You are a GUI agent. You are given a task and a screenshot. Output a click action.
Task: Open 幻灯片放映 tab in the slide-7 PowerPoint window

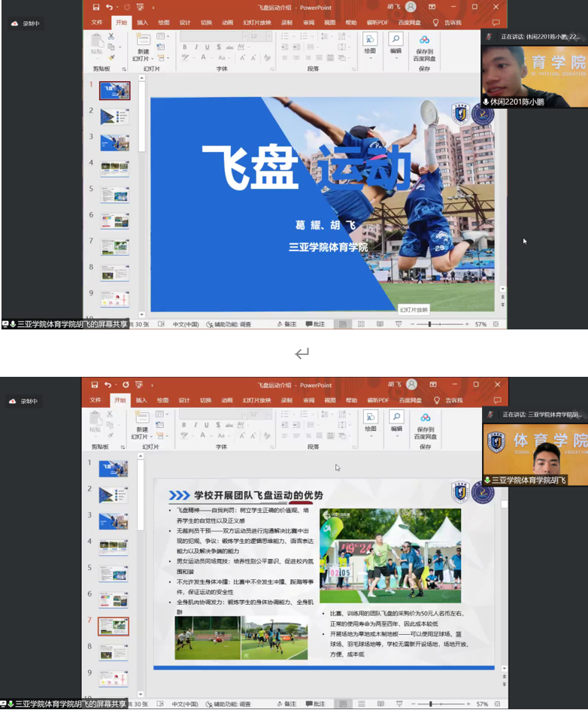pyautogui.click(x=256, y=400)
